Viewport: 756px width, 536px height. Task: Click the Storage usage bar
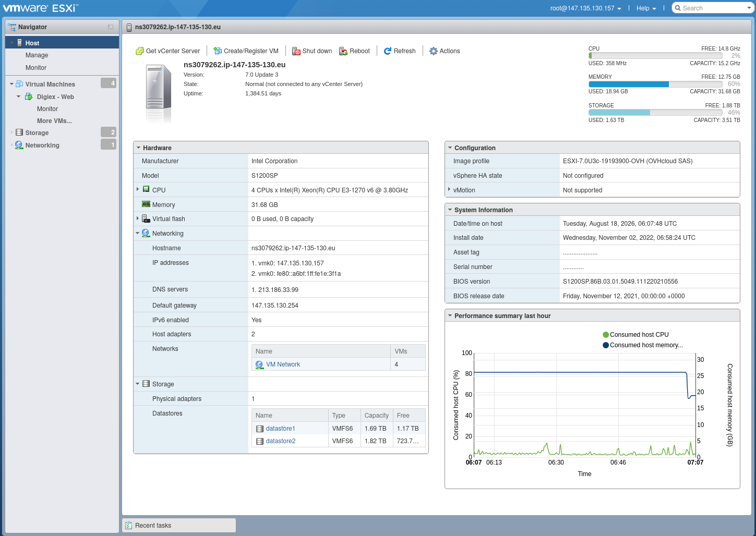655,113
